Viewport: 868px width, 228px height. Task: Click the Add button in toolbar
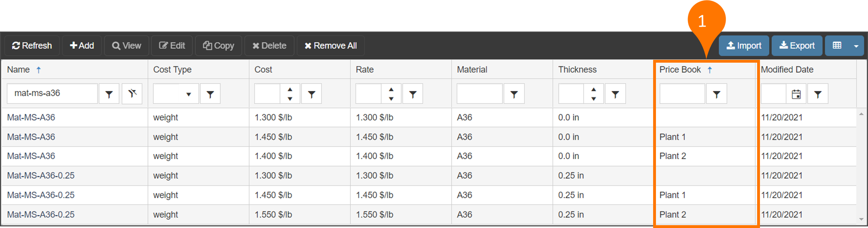82,46
